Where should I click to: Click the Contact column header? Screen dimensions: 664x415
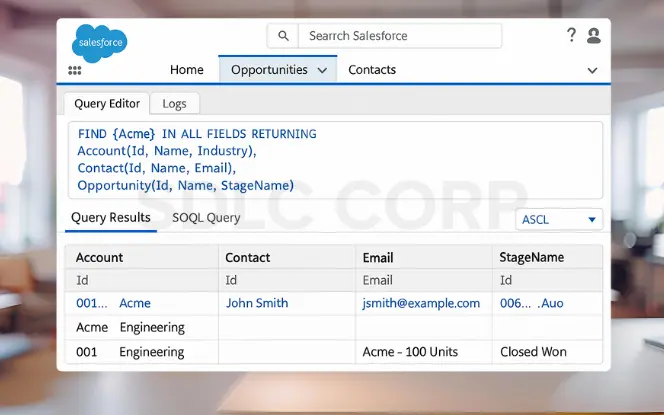point(287,257)
